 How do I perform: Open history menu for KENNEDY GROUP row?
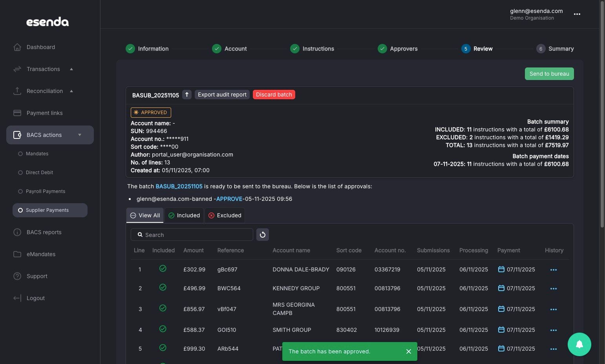point(554,289)
